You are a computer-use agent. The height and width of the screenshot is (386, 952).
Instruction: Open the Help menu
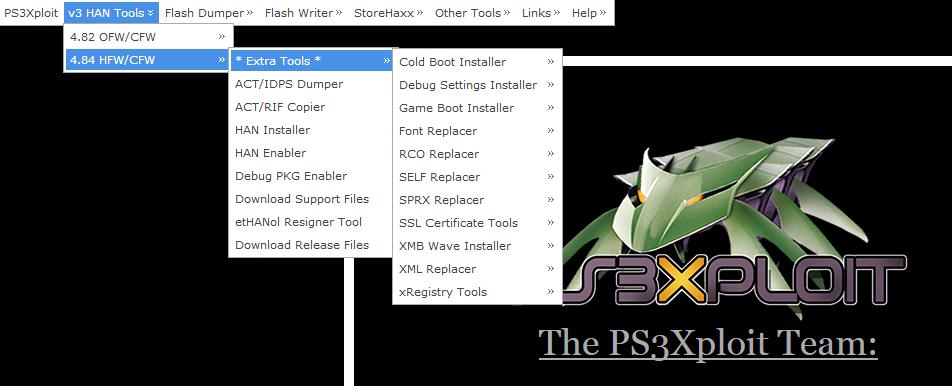(589, 13)
